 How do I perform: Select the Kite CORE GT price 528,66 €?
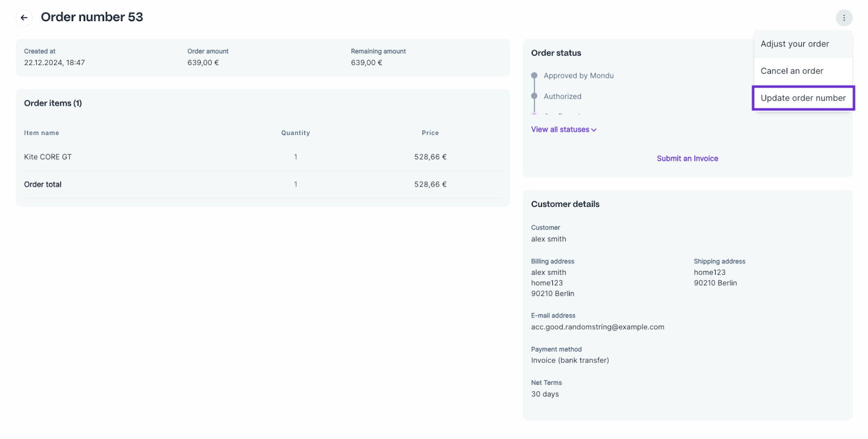(x=430, y=157)
